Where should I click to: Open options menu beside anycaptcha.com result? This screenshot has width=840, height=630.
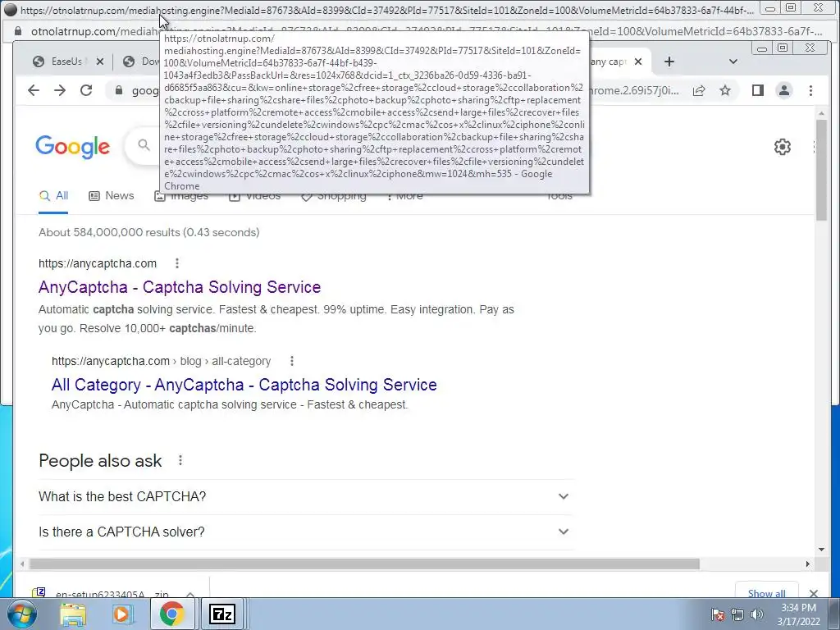click(x=177, y=263)
